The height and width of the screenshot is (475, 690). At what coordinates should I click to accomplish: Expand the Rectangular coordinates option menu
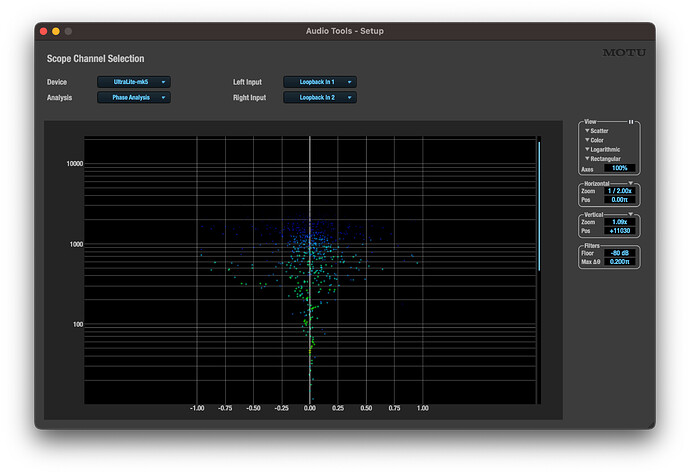click(x=603, y=159)
